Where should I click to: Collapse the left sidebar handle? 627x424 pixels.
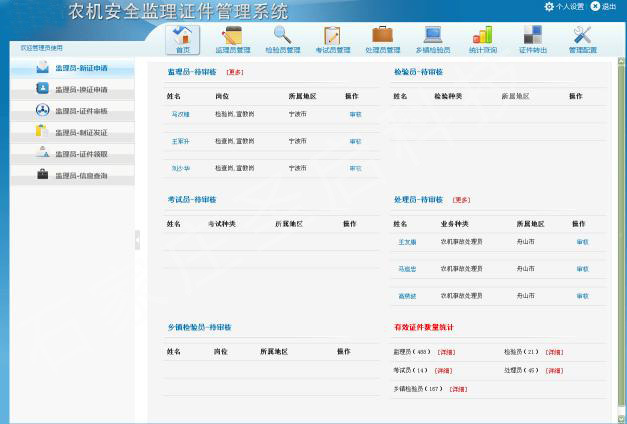[x=138, y=240]
